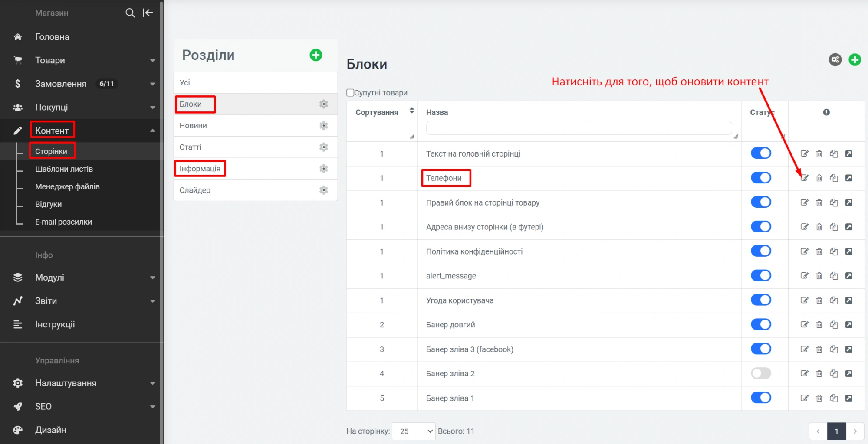Delete the Банер довгий block via trash icon
This screenshot has width=868, height=444.
click(819, 325)
